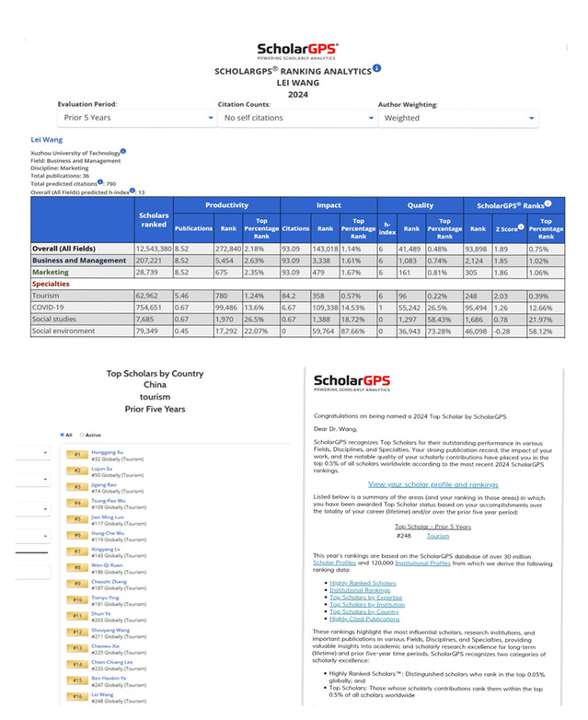Open the Author Weighting dropdown
588x720 pixels.
(457, 118)
